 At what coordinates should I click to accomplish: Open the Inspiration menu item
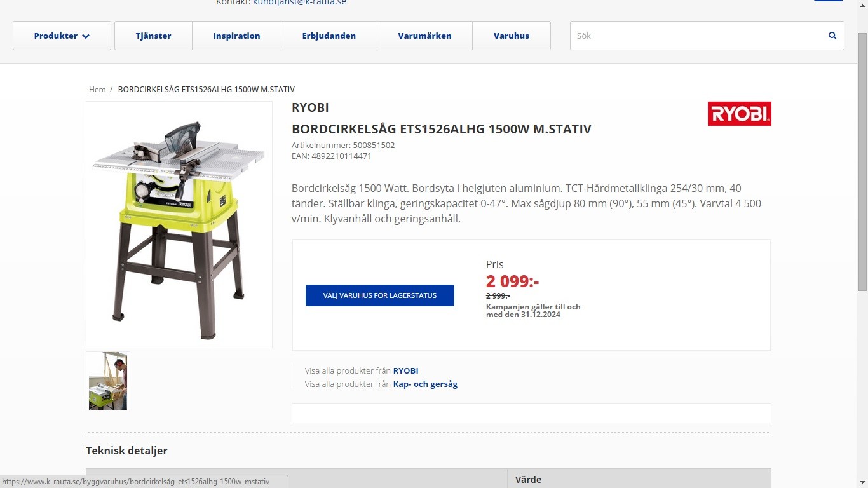(x=236, y=36)
